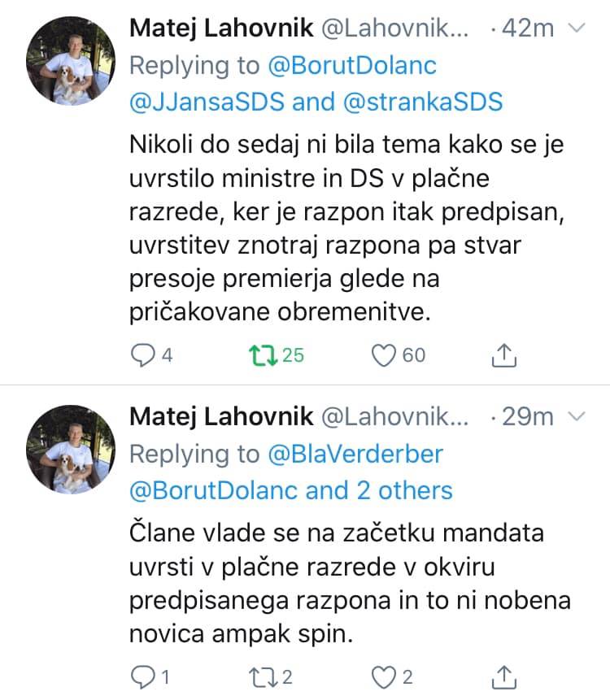Open Matej Lahovnik avatar on first tweet

(68, 61)
